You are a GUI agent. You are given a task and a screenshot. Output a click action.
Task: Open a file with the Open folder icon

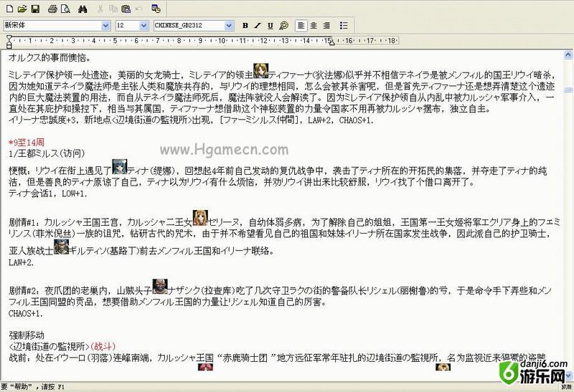pos(22,9)
